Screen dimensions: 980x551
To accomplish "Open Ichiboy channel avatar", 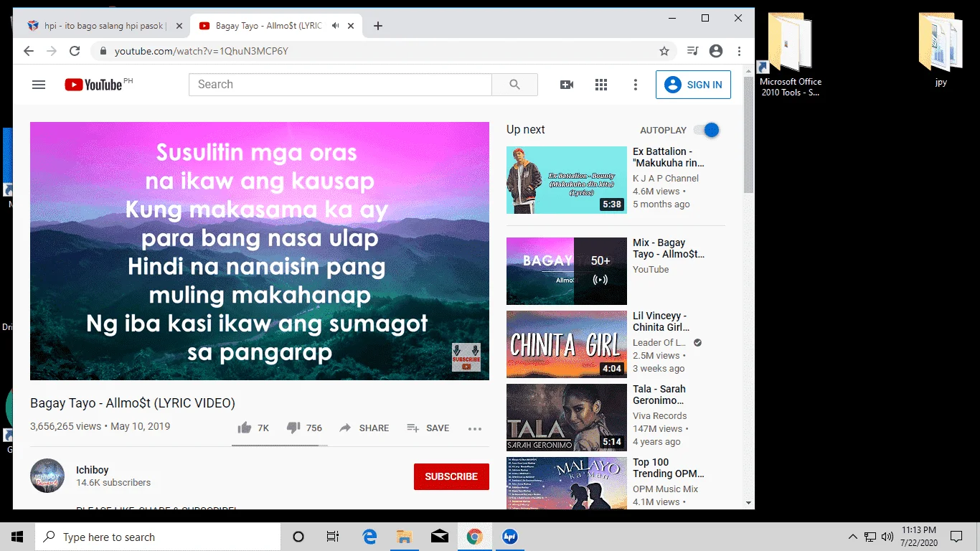I will coord(47,476).
